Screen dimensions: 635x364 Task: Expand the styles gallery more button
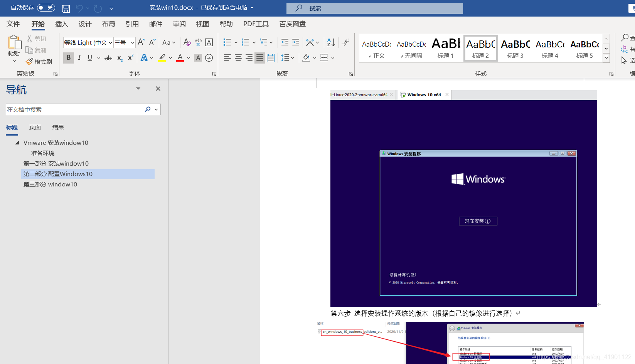pos(606,57)
